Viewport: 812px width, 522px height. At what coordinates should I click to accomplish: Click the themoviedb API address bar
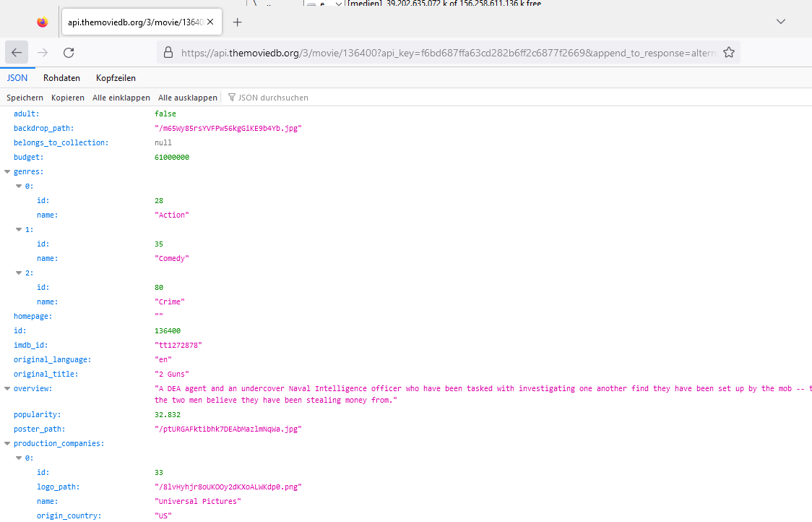[x=449, y=52]
